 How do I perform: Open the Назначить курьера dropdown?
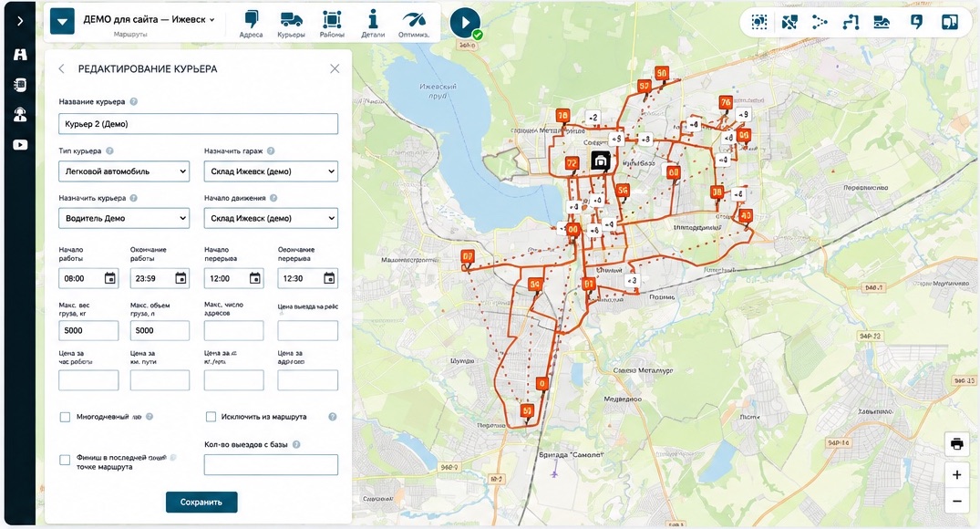pyautogui.click(x=124, y=218)
